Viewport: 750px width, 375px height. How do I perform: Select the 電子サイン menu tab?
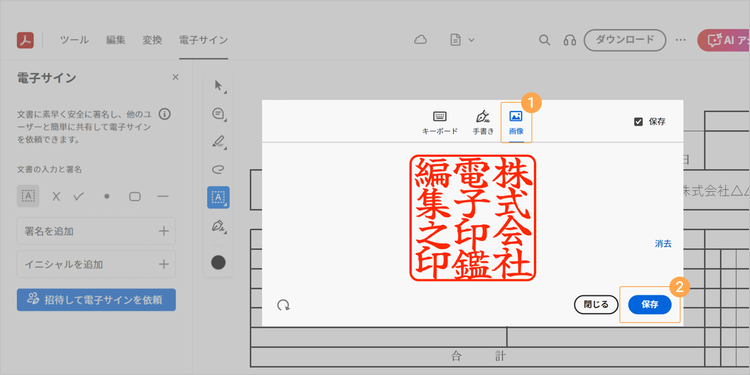pyautogui.click(x=203, y=40)
